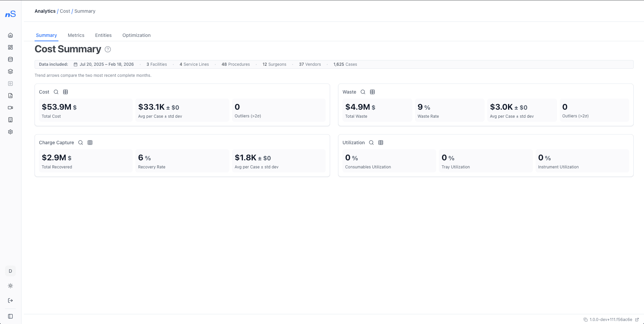Open the play media icon in the sidebar
This screenshot has height=324, width=644.
pos(10,84)
